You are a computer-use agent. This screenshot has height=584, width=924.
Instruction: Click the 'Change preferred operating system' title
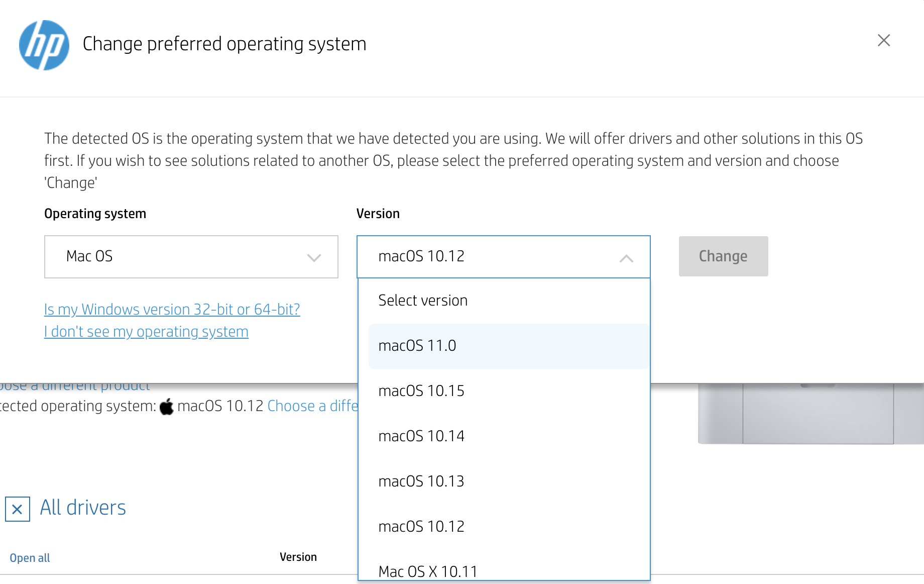click(x=224, y=44)
